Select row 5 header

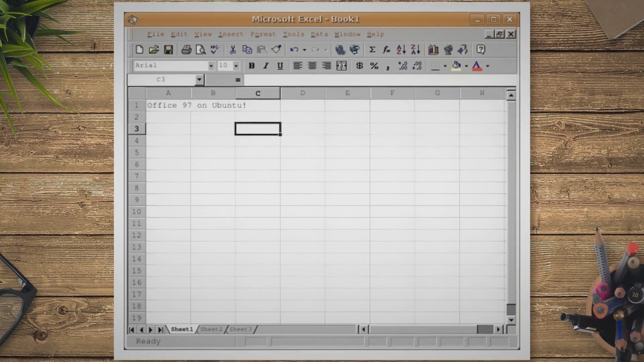(137, 153)
